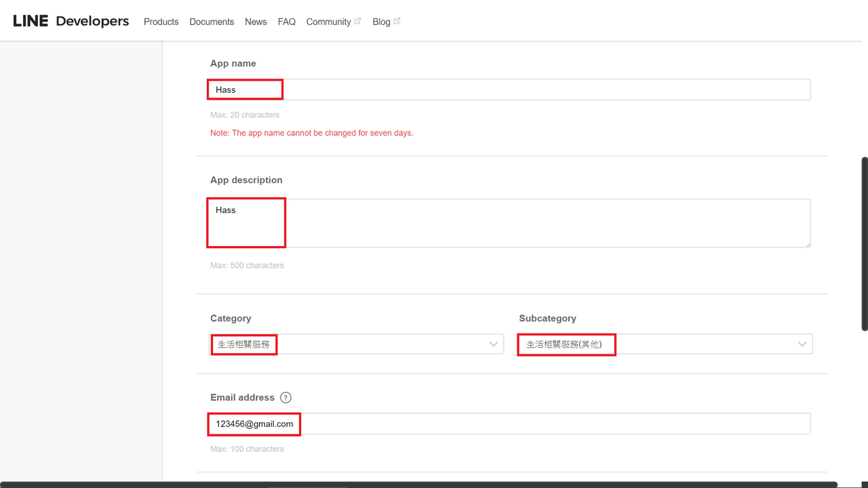Click the Email address help icon

click(x=286, y=398)
